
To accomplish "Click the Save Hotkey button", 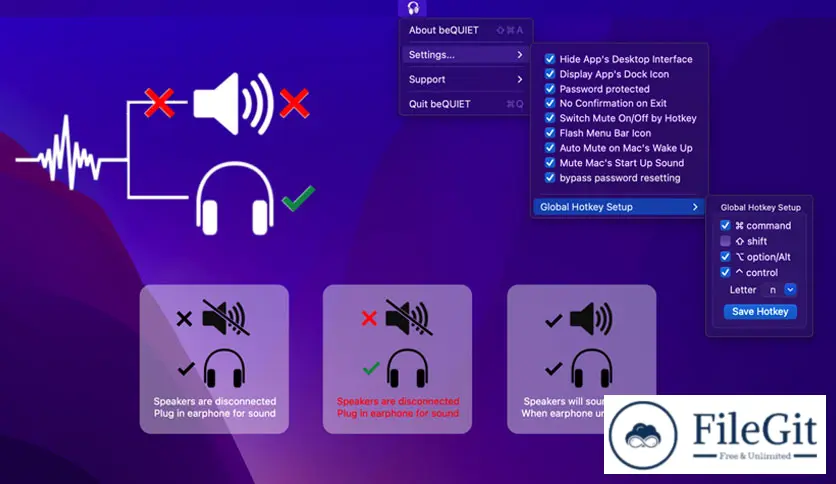I will (x=760, y=312).
